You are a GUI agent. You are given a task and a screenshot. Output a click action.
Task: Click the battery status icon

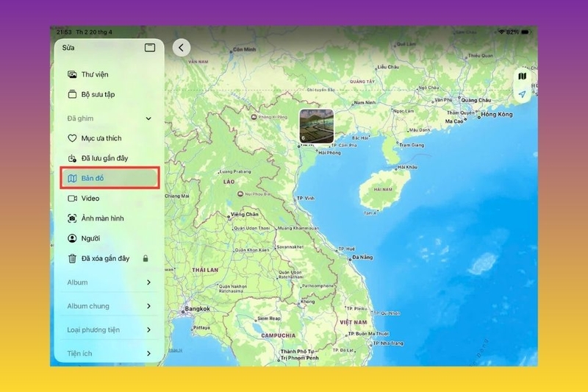[526, 32]
